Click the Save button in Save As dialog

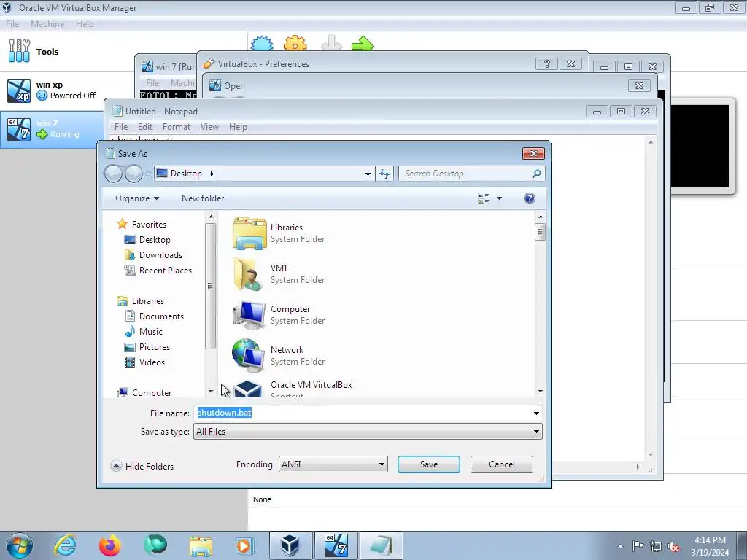click(428, 464)
